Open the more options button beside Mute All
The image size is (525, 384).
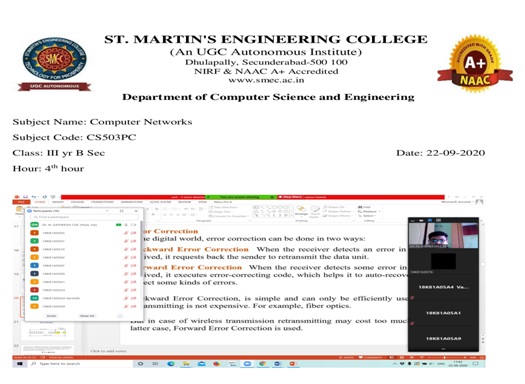(x=120, y=316)
